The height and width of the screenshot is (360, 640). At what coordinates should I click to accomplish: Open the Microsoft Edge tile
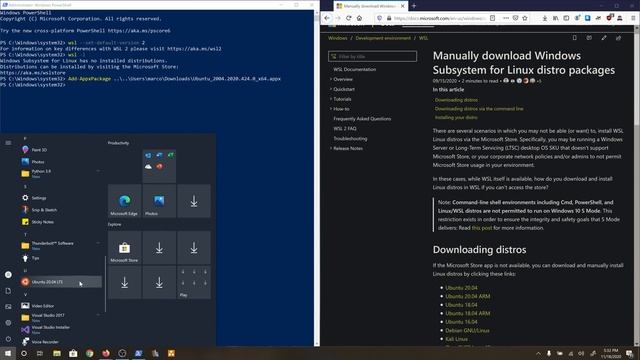(124, 200)
